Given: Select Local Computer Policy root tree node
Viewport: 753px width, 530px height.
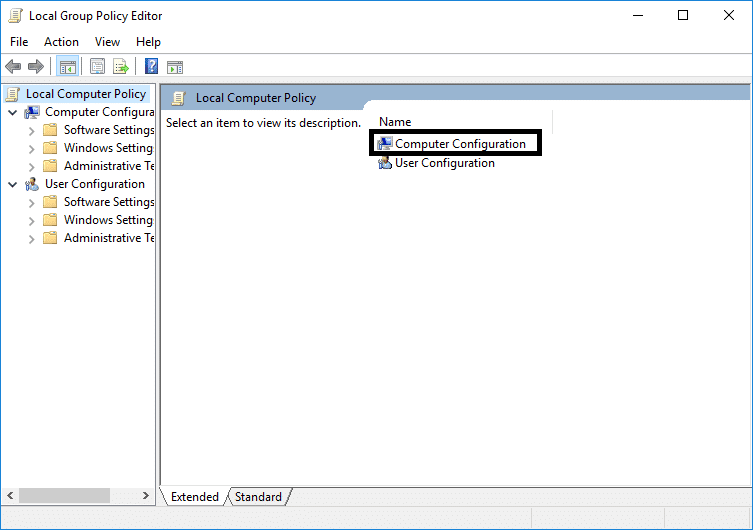Looking at the screenshot, I should point(86,94).
